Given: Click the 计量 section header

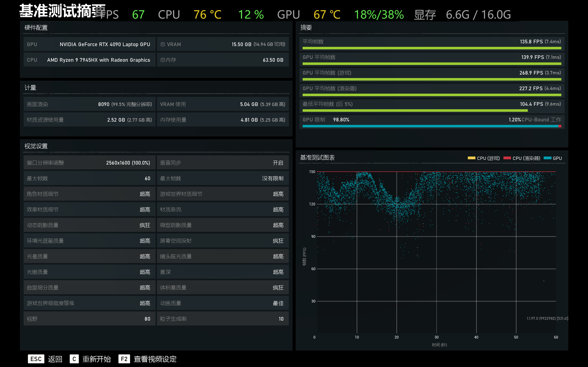Looking at the screenshot, I should coord(30,88).
